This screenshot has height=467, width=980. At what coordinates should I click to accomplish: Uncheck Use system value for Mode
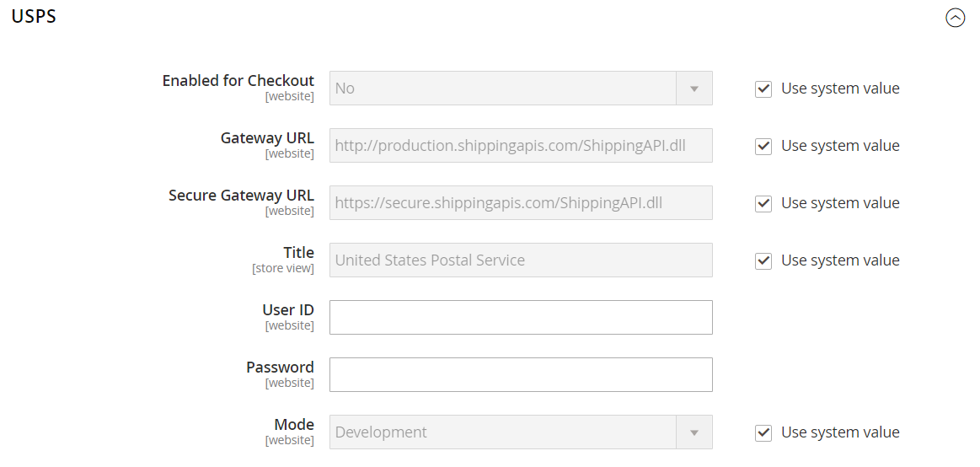coord(763,432)
